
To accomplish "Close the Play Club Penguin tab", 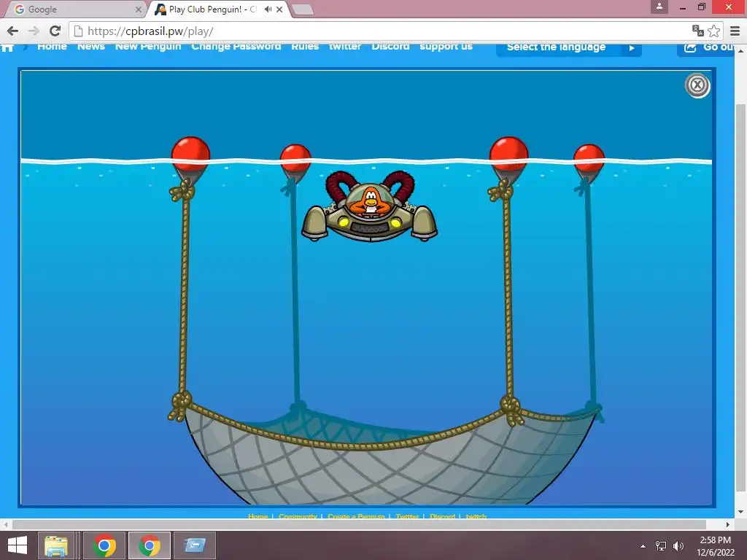I will point(279,9).
